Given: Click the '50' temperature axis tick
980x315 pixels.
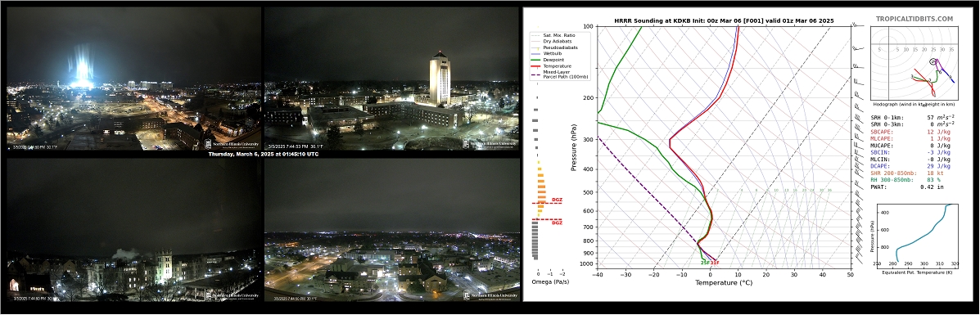Looking at the screenshot, I should click(851, 274).
